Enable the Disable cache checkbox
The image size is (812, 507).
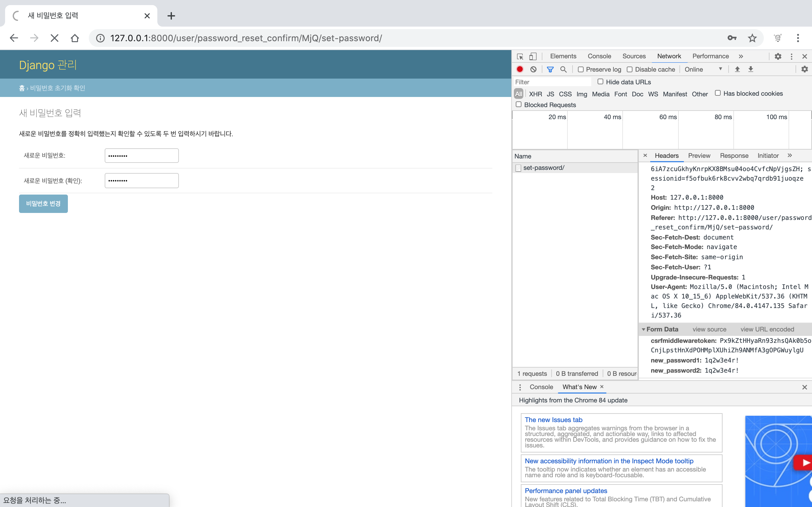coord(630,69)
